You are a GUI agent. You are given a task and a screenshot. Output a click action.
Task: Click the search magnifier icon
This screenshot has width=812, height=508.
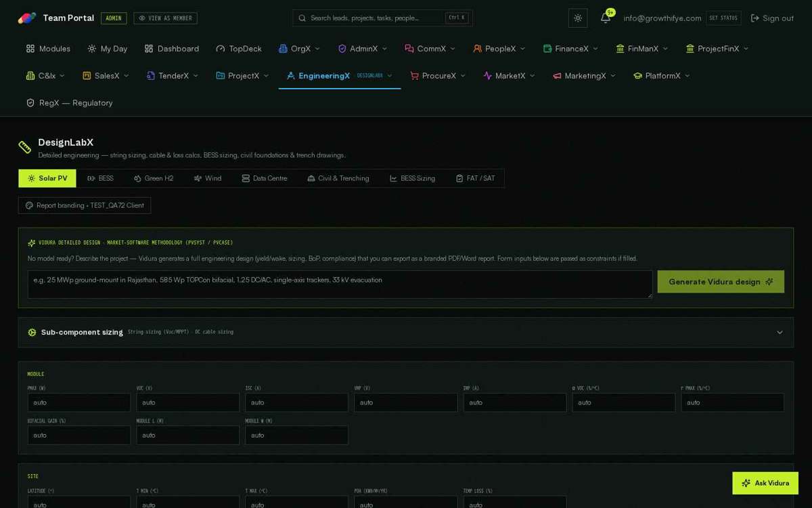pyautogui.click(x=302, y=18)
